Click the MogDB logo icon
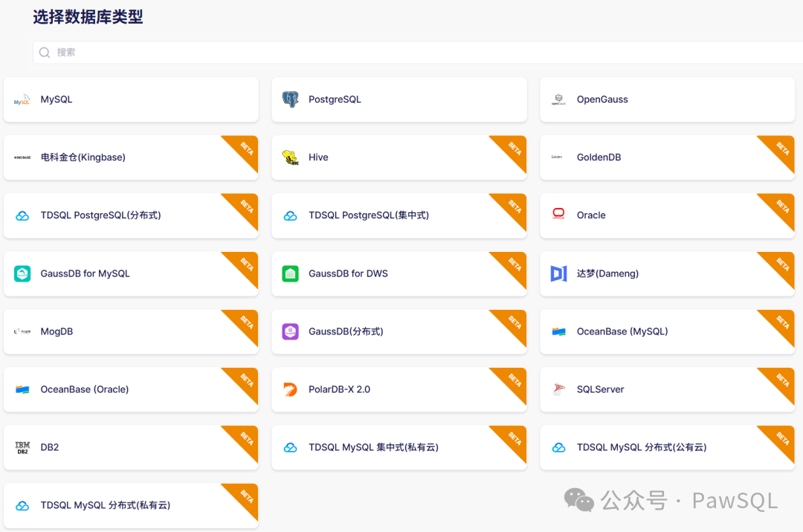The height and width of the screenshot is (532, 803). [x=22, y=331]
